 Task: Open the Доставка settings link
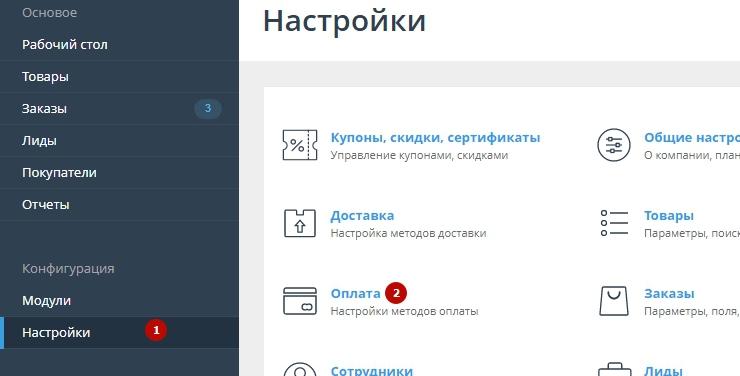point(362,216)
